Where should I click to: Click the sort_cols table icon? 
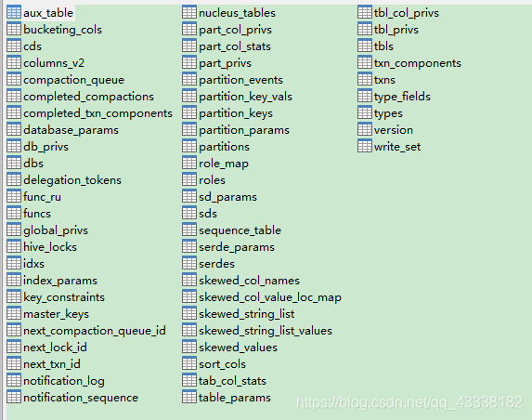coord(189,364)
